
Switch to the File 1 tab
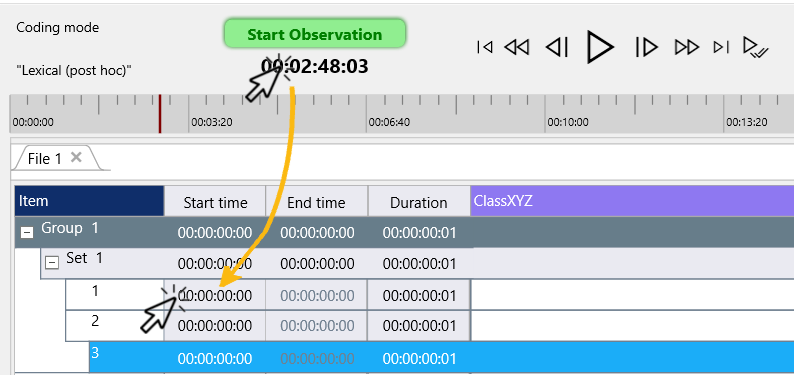[x=45, y=159]
